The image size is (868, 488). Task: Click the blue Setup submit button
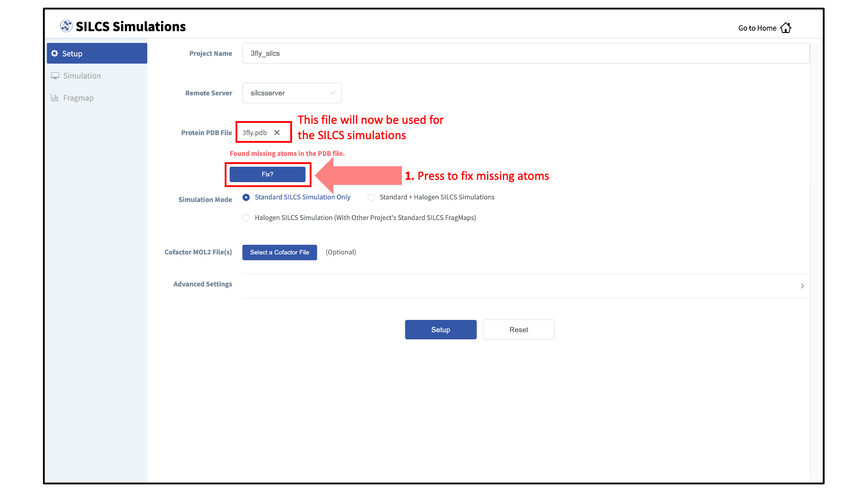pyautogui.click(x=441, y=330)
